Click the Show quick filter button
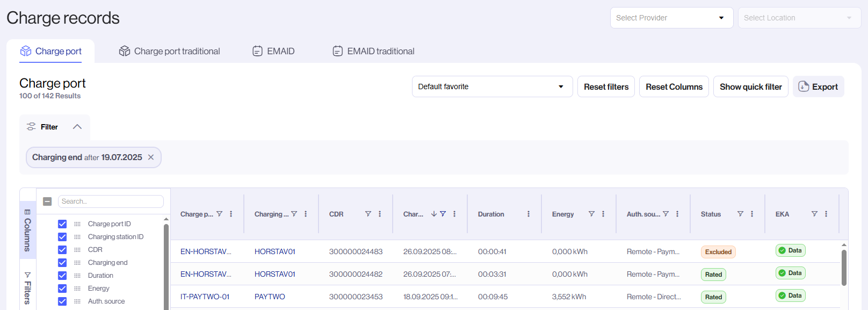Screen dimensions: 868x310 click(x=751, y=86)
